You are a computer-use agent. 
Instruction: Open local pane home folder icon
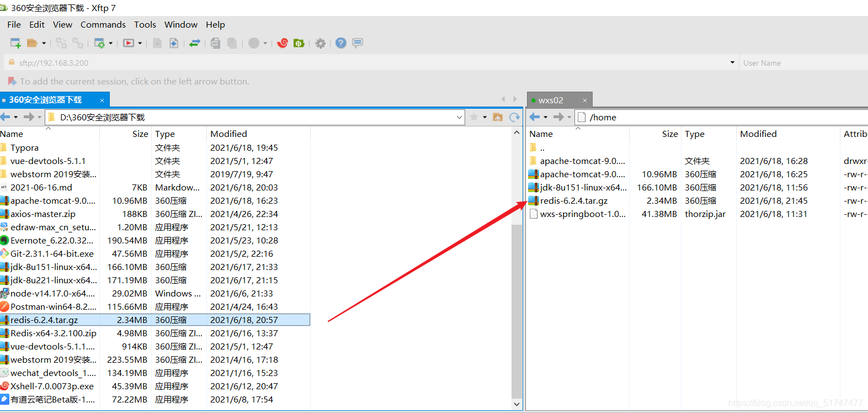point(498,117)
